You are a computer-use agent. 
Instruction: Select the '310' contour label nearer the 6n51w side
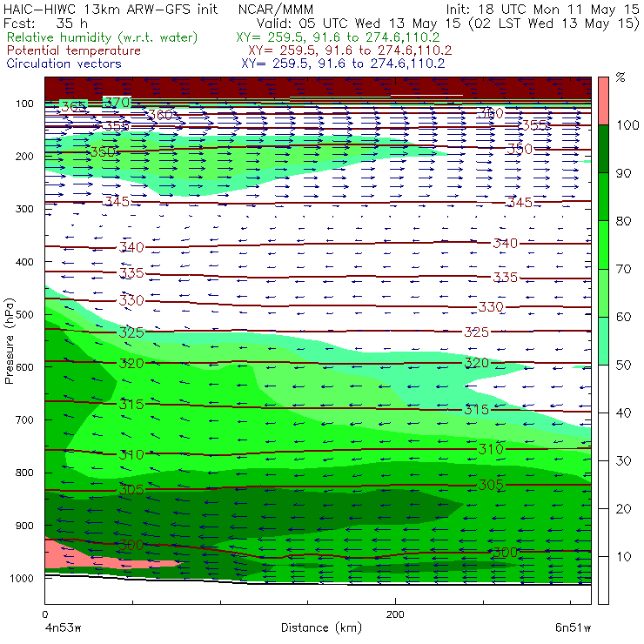tap(491, 449)
